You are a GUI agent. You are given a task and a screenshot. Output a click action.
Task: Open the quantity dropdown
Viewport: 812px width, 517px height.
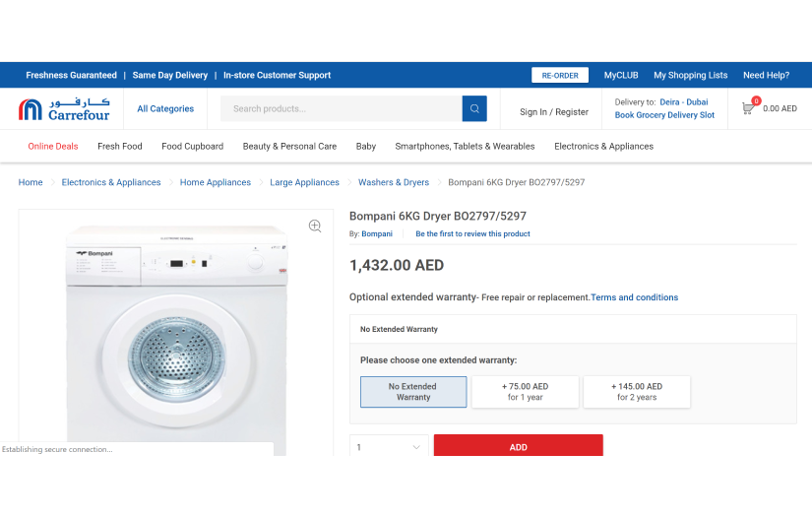click(x=390, y=446)
